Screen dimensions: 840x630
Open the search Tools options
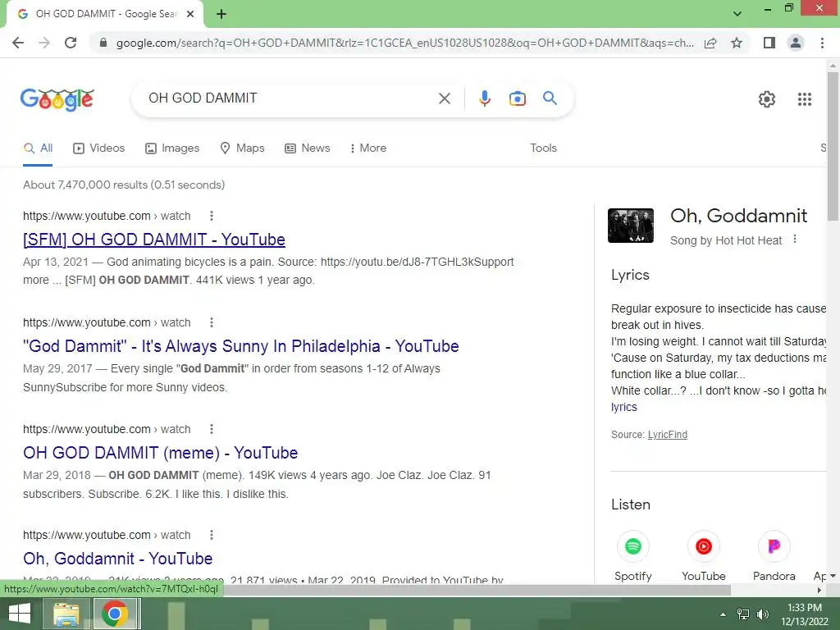click(x=543, y=148)
